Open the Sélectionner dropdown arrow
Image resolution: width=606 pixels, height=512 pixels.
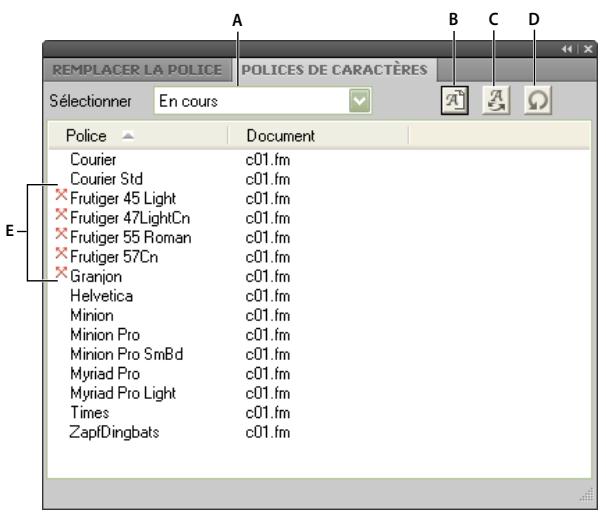359,101
